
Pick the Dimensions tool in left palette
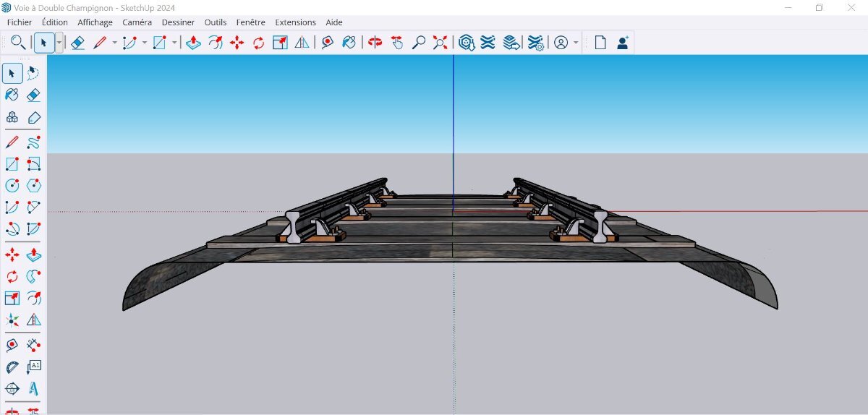point(33,345)
